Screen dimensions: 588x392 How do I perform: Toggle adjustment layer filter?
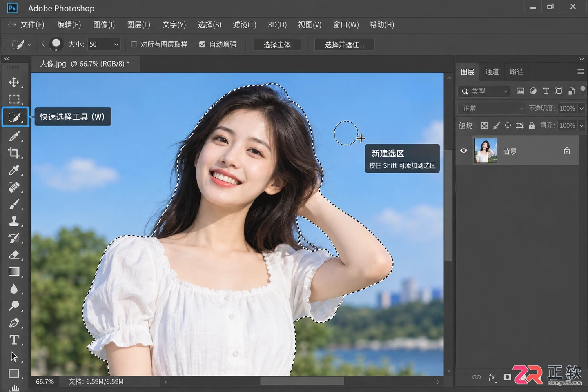point(533,91)
